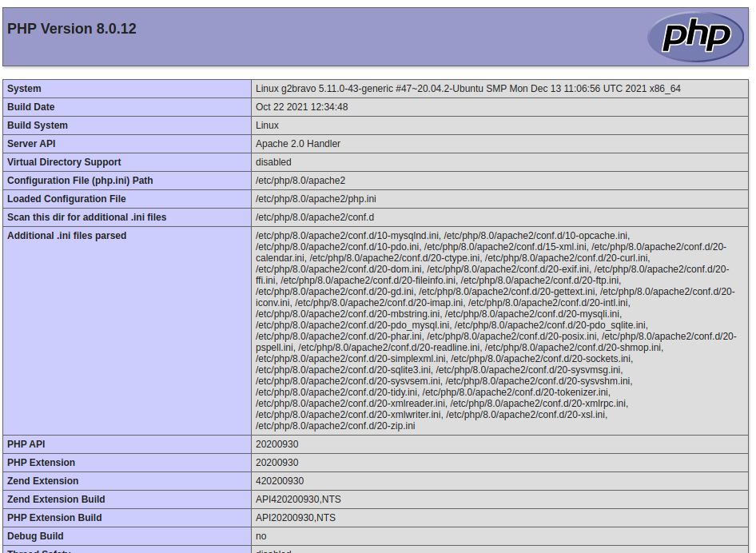Click the 'PHP Extension Build' label
Viewport: 756px width, 553px height.
pyautogui.click(x=54, y=517)
